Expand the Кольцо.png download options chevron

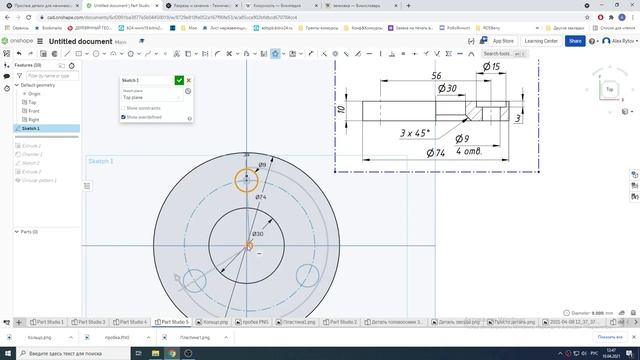71,338
